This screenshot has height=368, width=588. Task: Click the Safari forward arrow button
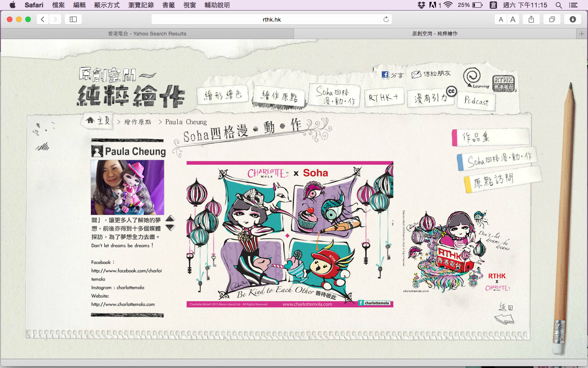pos(55,19)
